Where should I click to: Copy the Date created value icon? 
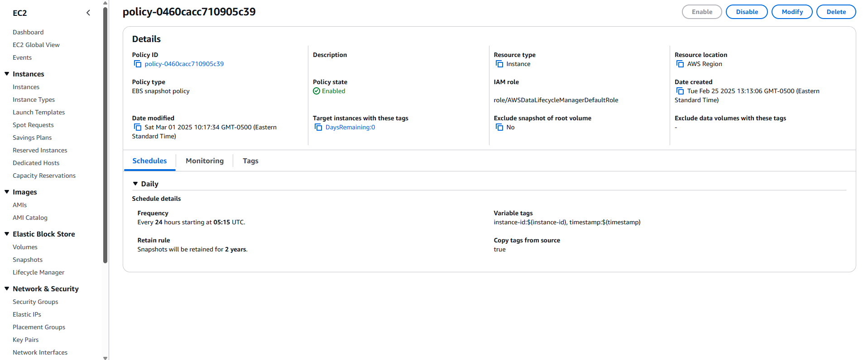coord(680,91)
